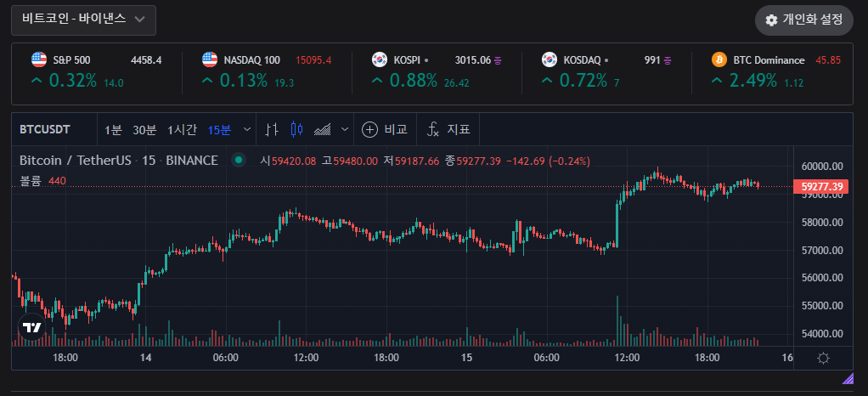The width and height of the screenshot is (868, 396).
Task: Click the 볼륨 440 volume legend
Action: coord(41,180)
